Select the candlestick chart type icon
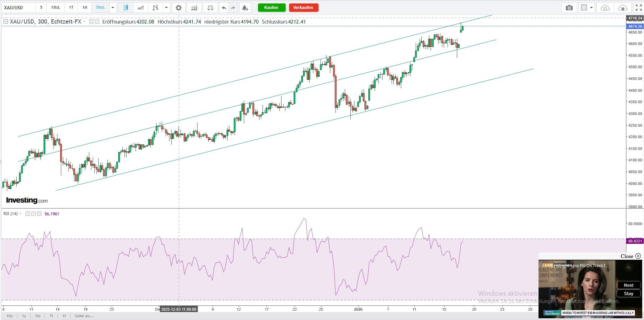The width and height of the screenshot is (644, 320). tap(126, 8)
